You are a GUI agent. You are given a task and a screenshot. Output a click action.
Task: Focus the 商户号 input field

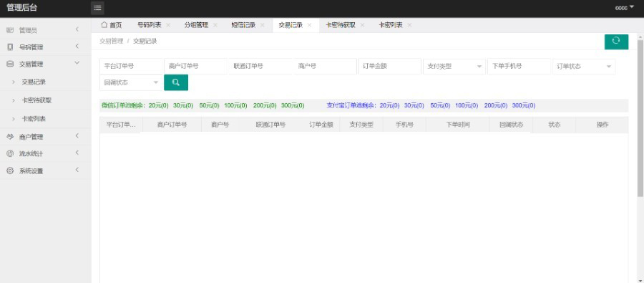[x=325, y=66]
